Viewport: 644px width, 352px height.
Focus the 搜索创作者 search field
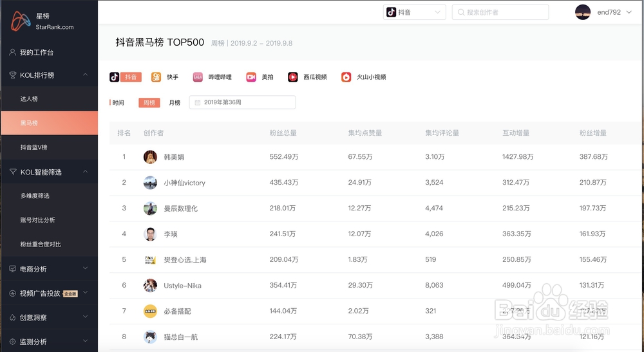500,12
